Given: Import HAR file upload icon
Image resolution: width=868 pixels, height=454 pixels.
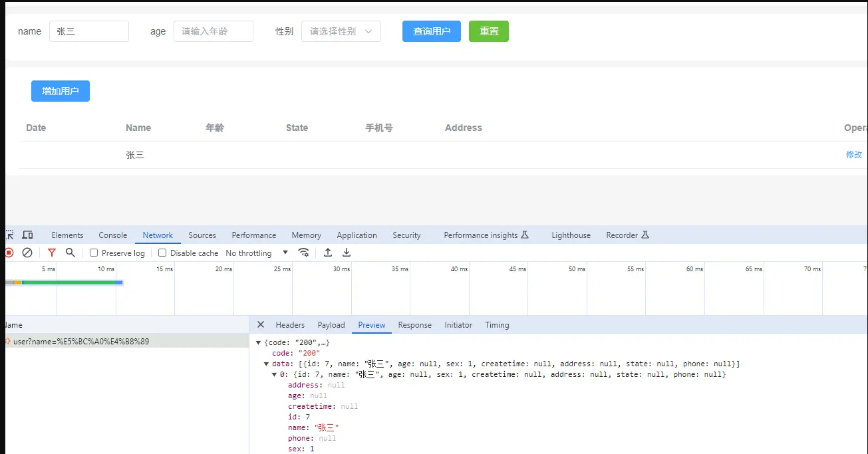Looking at the screenshot, I should click(x=328, y=253).
